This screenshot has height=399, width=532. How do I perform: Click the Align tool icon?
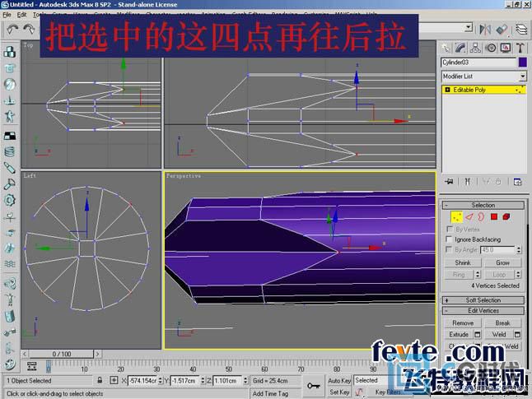(502, 30)
